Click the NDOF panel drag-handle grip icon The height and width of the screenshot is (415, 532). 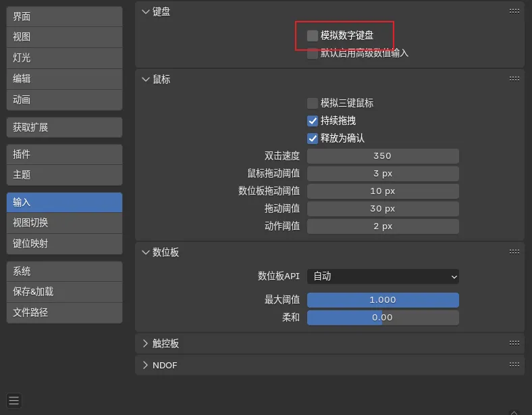pyautogui.click(x=514, y=365)
